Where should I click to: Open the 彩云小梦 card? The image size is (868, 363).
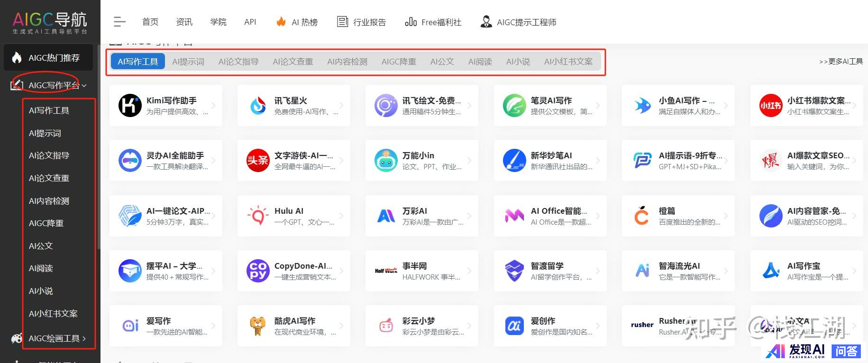[x=422, y=326]
